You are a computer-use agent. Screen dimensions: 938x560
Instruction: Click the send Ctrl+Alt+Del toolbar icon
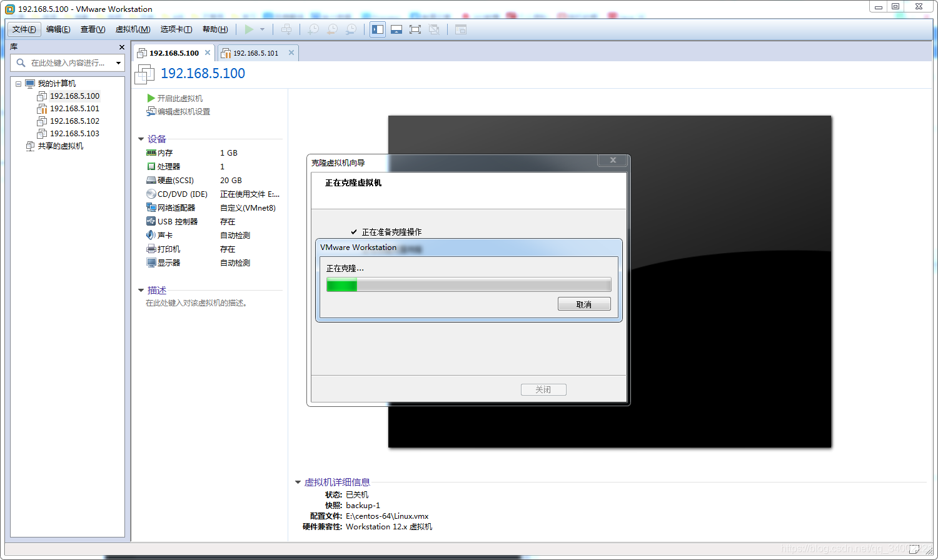click(x=286, y=29)
